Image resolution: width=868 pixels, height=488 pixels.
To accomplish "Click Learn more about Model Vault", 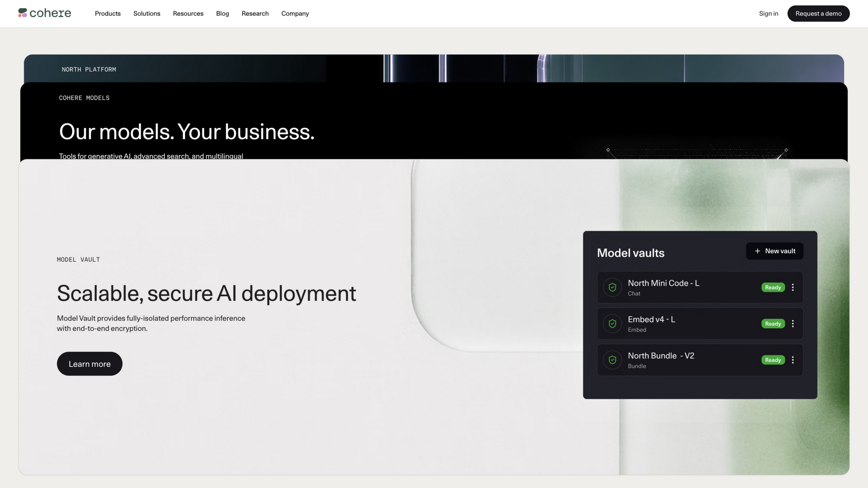I will [x=90, y=364].
